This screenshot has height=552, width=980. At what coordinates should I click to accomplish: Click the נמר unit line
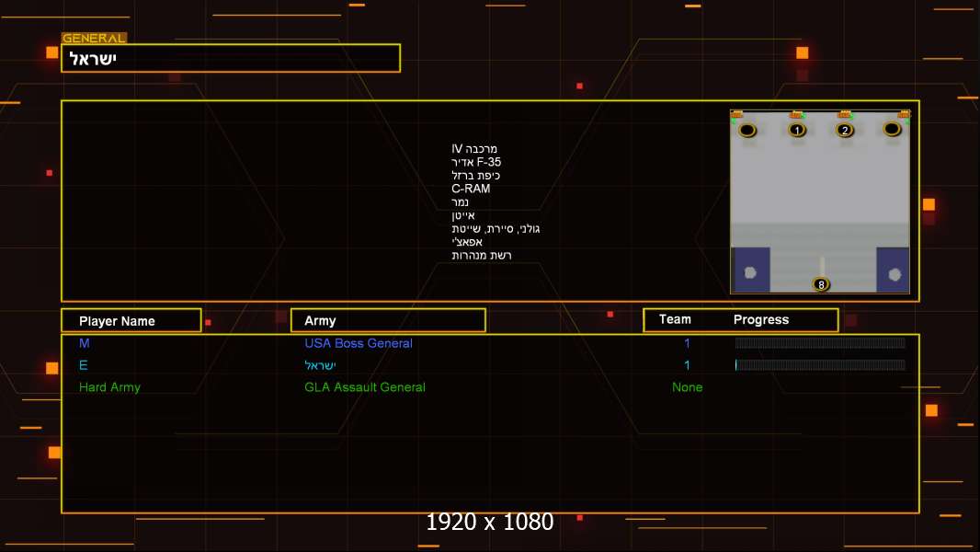click(x=460, y=201)
